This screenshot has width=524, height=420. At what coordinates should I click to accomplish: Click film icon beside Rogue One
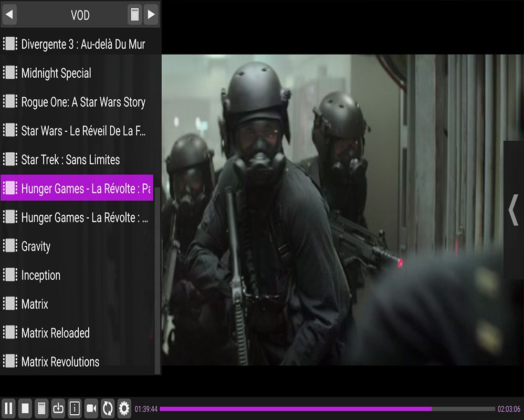[x=10, y=101]
